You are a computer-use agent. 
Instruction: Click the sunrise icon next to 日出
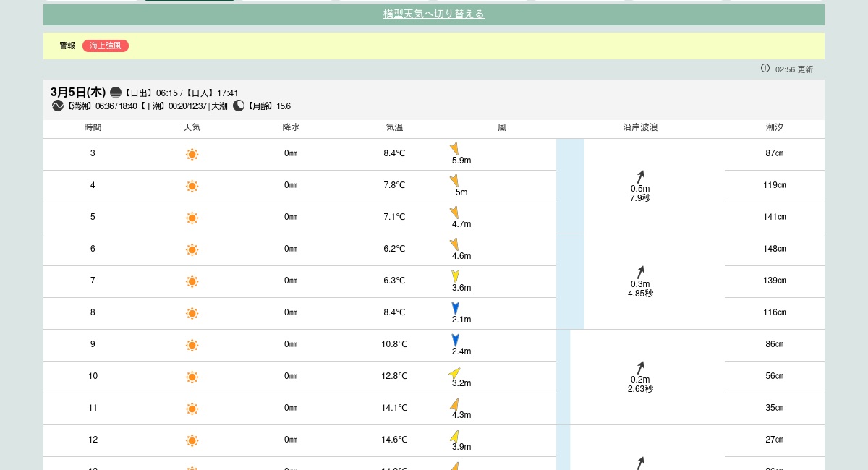pos(116,93)
